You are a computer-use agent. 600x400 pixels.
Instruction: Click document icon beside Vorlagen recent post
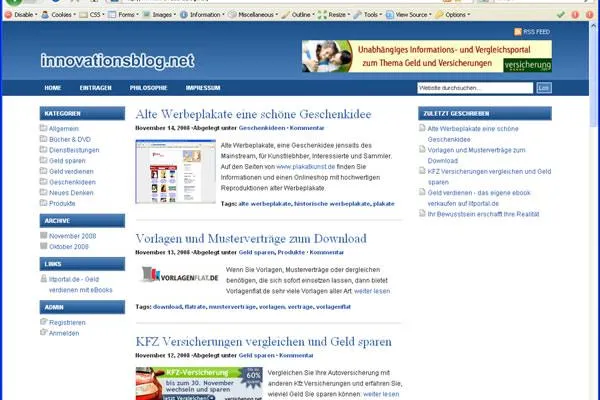(422, 149)
